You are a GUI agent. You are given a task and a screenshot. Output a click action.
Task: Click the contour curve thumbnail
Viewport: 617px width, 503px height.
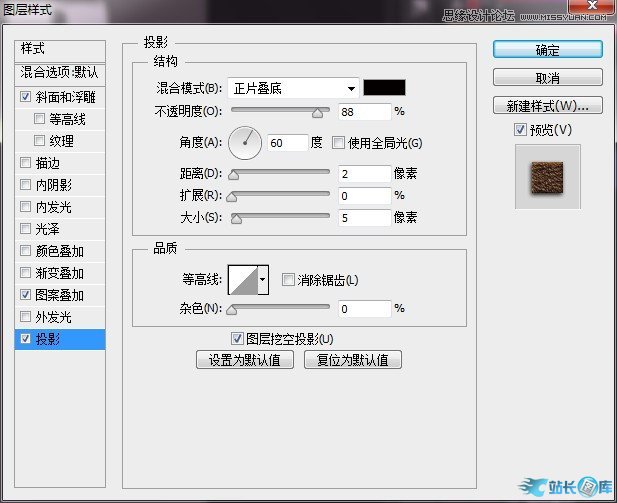pos(243,280)
